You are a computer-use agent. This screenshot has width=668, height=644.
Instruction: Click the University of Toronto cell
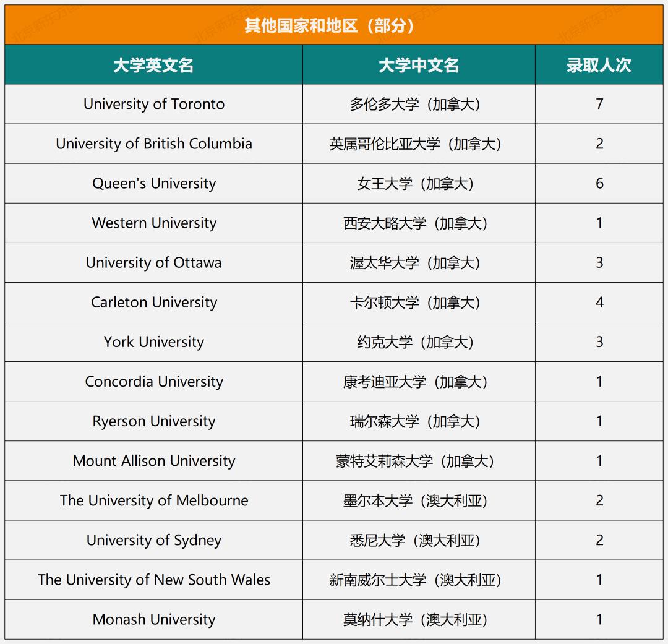pyautogui.click(x=154, y=104)
